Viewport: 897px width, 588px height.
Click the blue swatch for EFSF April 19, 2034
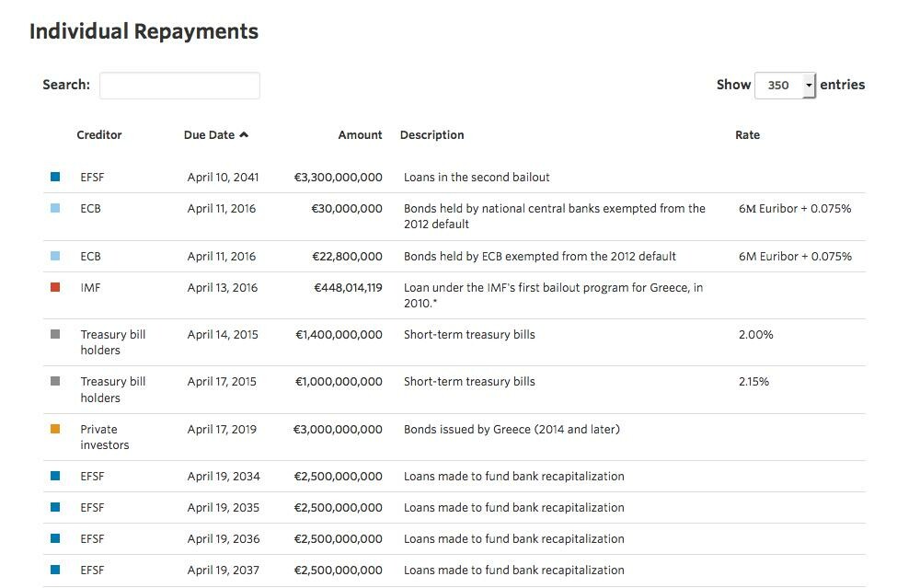55,476
